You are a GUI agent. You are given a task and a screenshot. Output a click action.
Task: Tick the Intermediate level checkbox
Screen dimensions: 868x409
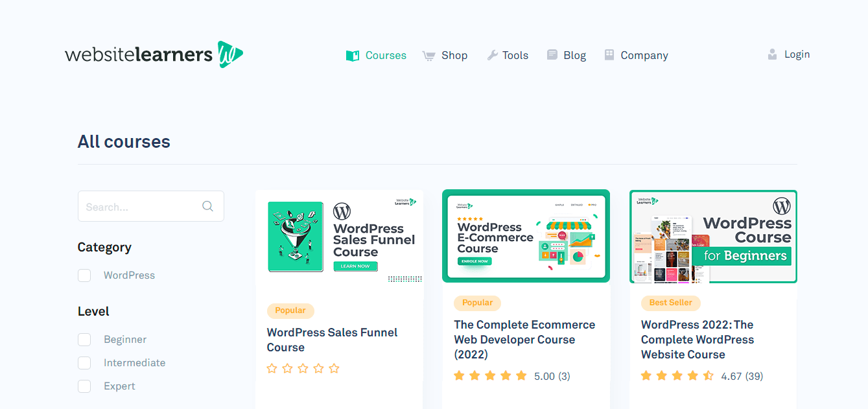(84, 363)
